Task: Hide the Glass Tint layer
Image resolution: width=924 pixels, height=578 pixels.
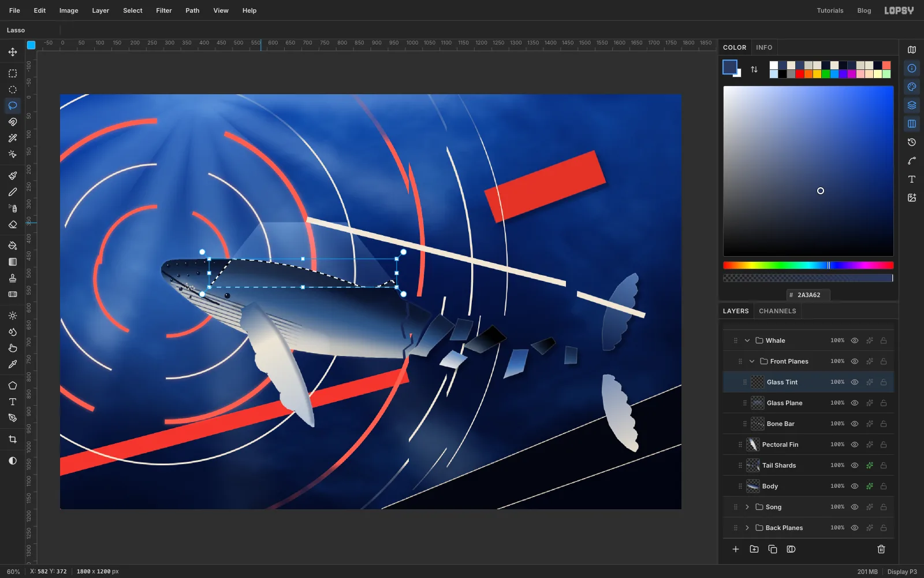Action: click(x=855, y=382)
